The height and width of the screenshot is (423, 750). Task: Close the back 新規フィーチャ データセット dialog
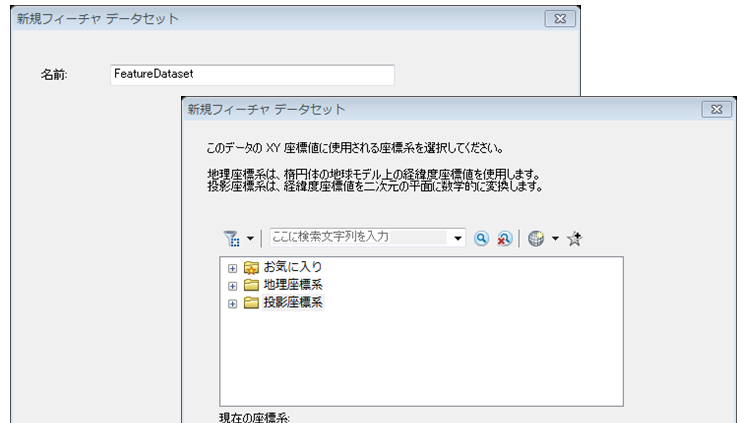(x=560, y=19)
